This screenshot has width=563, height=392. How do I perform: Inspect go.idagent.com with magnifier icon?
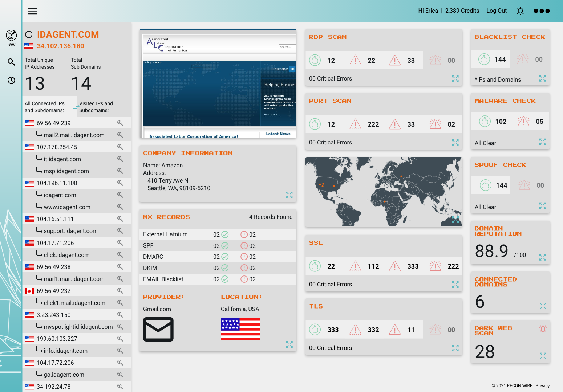(120, 375)
